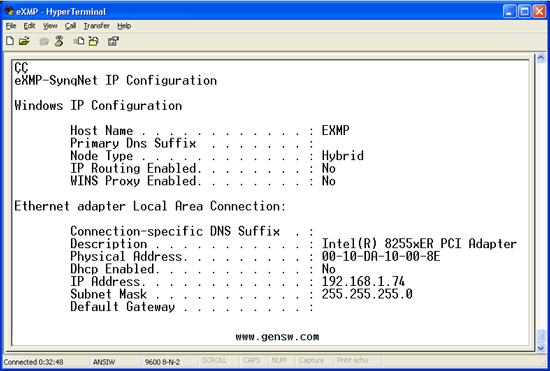Open the Call menu
Image resolution: width=550 pixels, height=371 pixels.
point(70,26)
